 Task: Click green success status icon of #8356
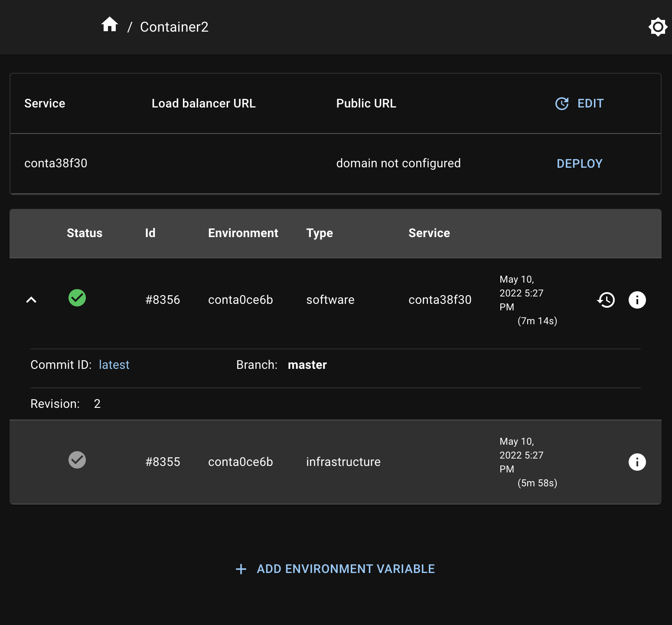click(77, 298)
